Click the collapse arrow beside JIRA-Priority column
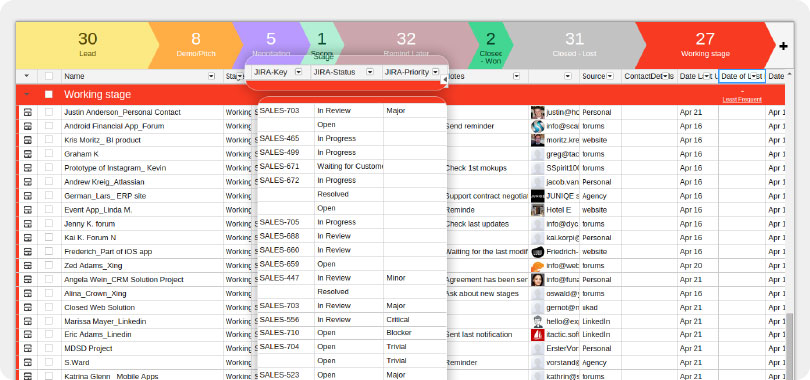This screenshot has width=810, height=380. [x=444, y=80]
